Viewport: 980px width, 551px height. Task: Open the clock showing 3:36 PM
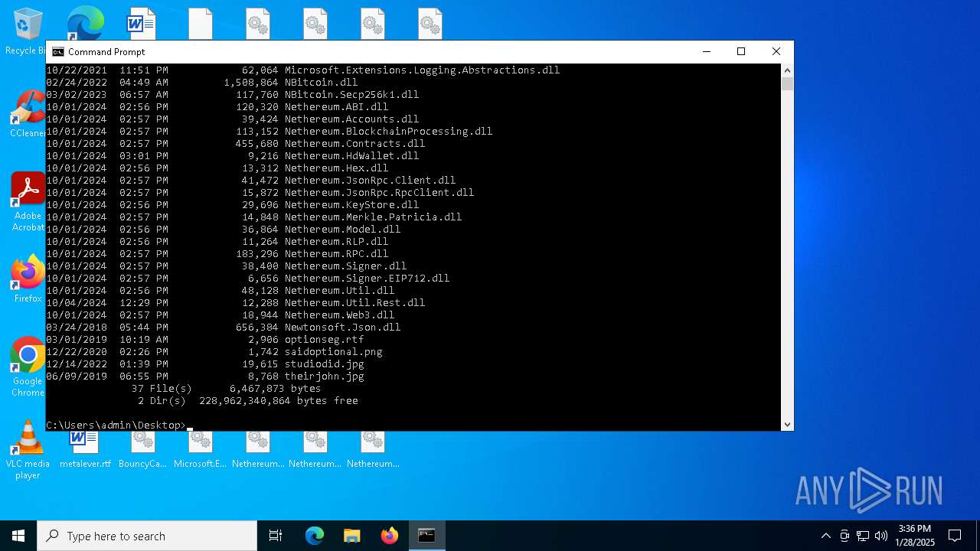916,536
